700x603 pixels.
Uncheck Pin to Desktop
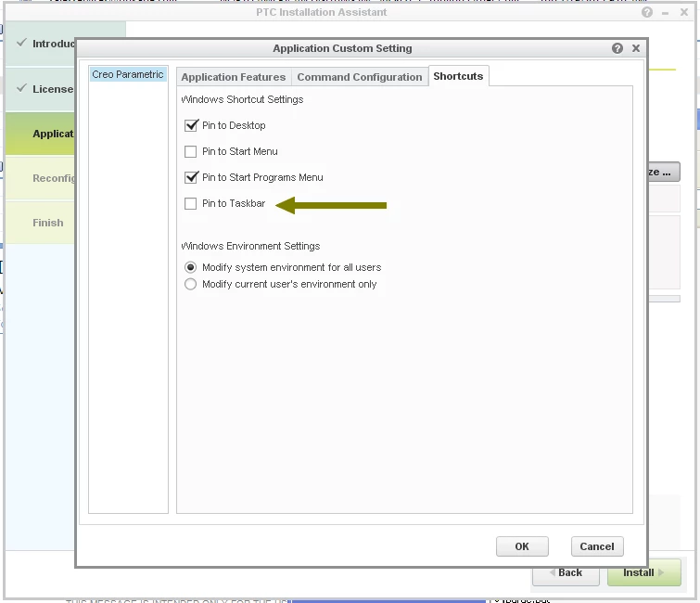click(191, 125)
